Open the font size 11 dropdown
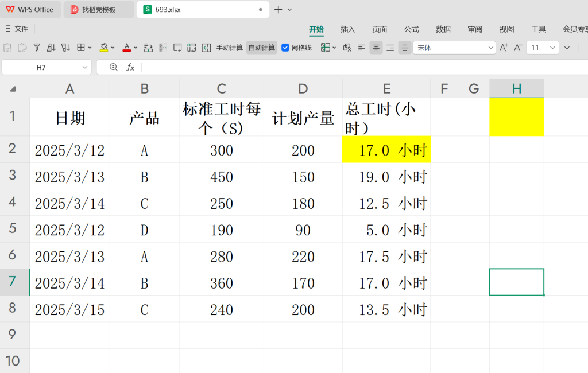 click(x=552, y=48)
